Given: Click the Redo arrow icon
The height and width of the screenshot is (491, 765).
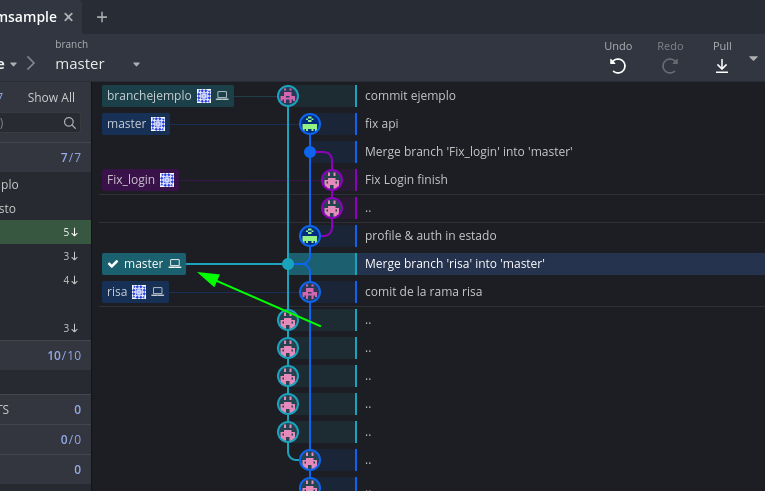Looking at the screenshot, I should [x=670, y=66].
